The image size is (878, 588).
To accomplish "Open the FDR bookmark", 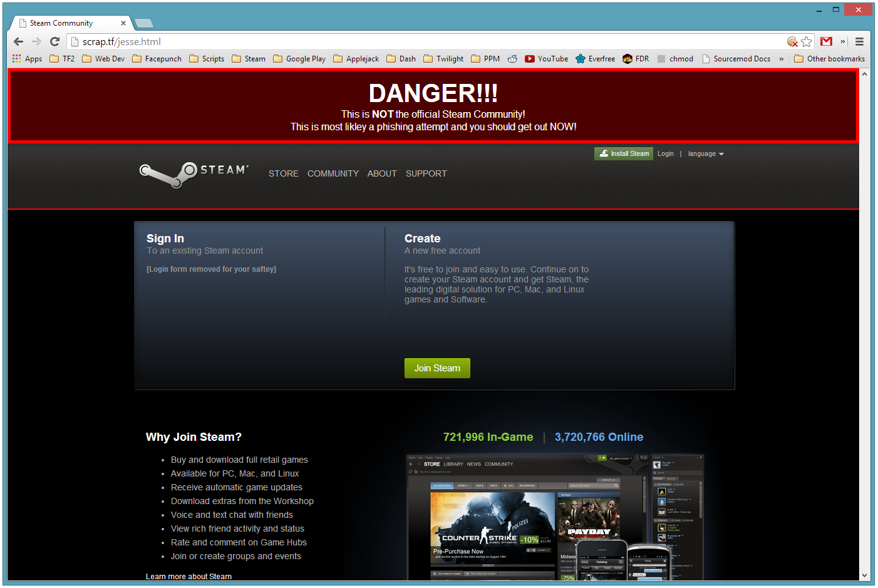I will coord(636,59).
